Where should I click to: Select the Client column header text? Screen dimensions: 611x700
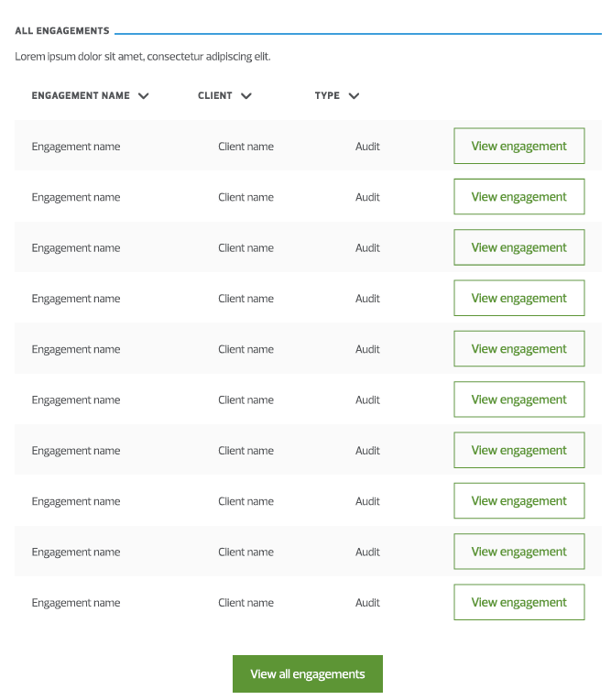[x=215, y=95]
